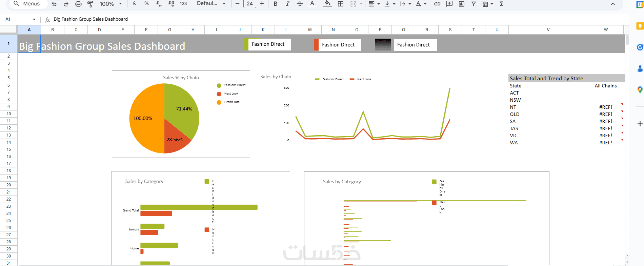Toggle italic formatting
Screen dimensions: 644x266
(x=287, y=4)
